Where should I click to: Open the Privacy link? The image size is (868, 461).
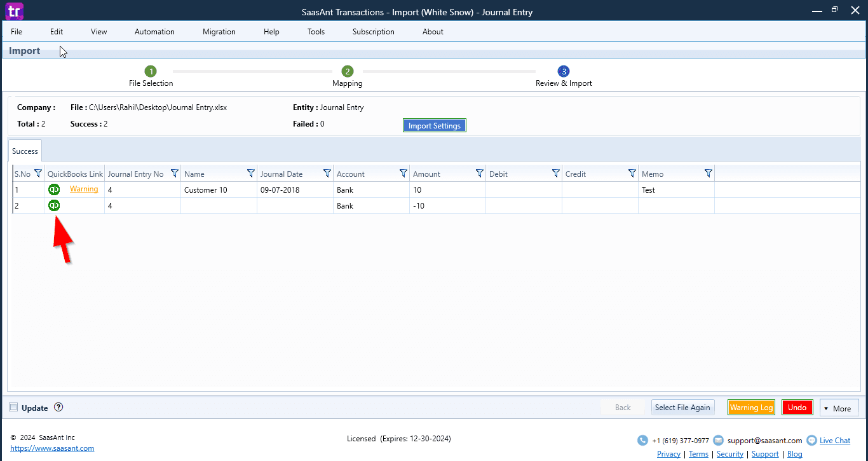tap(668, 454)
